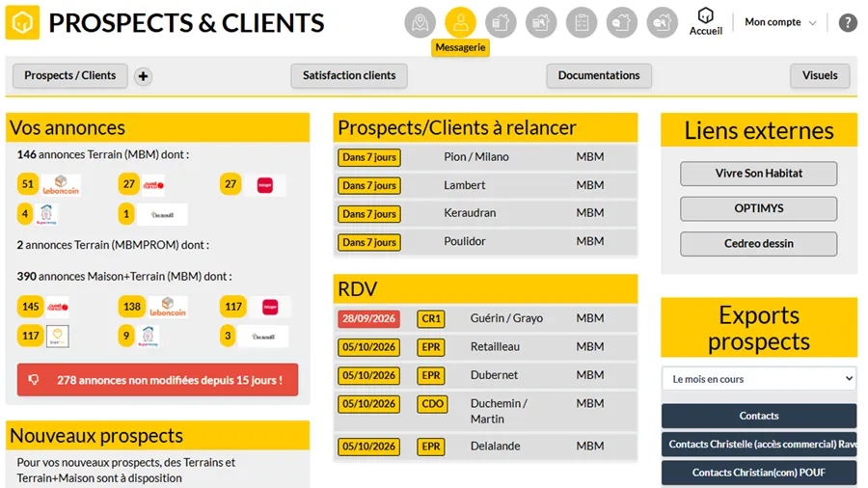Click the MBM label on the Retailleau row
The width and height of the screenshot is (868, 488).
(x=590, y=347)
